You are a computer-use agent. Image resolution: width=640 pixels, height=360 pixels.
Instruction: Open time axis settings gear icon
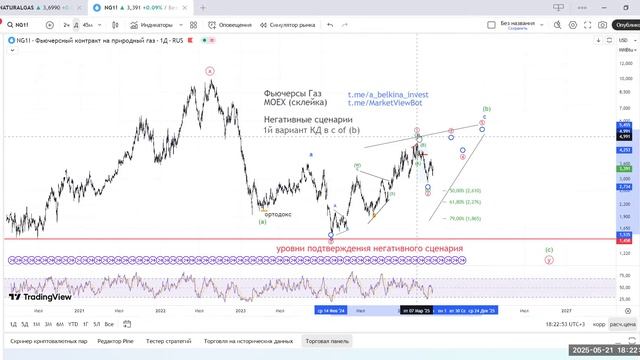628,311
